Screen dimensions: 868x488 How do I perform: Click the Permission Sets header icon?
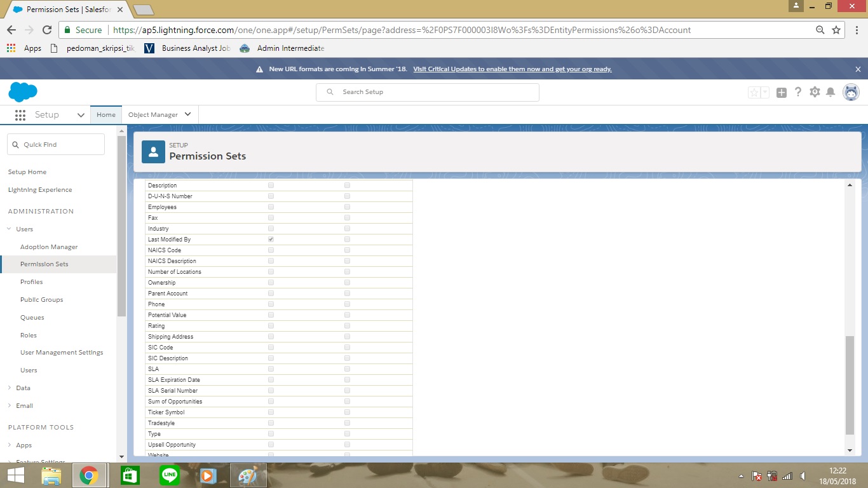pyautogui.click(x=153, y=152)
